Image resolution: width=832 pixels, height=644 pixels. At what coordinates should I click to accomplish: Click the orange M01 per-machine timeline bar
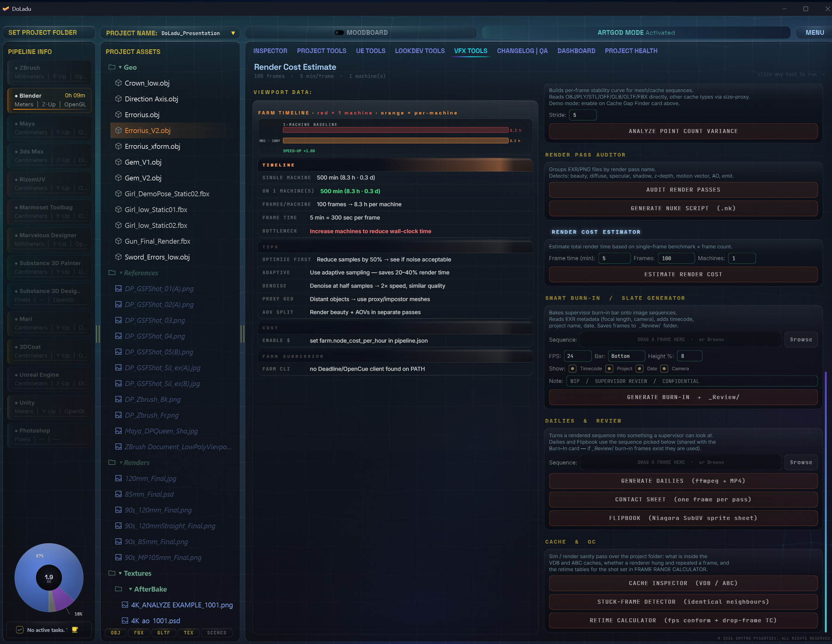point(396,141)
